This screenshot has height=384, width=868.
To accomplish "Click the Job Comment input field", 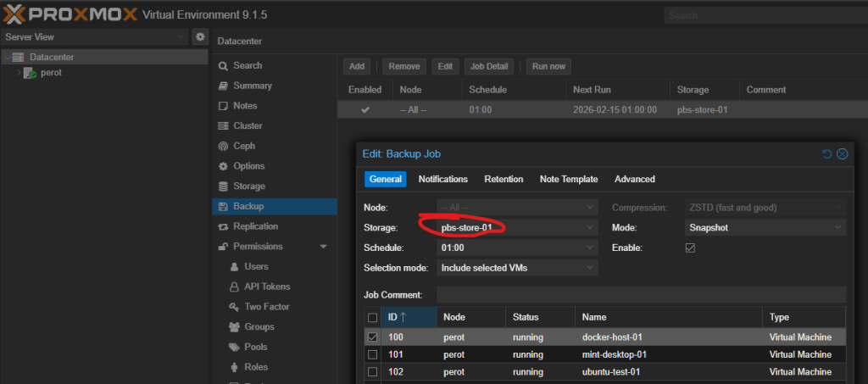I will pyautogui.click(x=641, y=294).
